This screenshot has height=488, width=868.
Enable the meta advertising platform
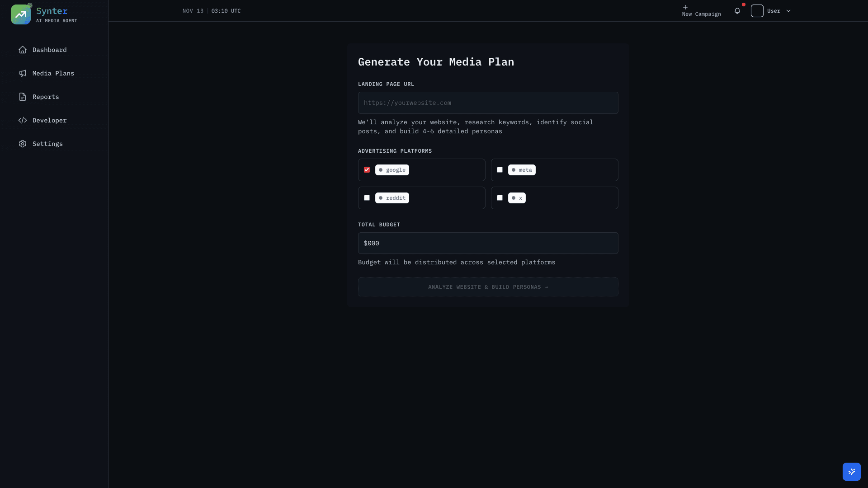(x=500, y=169)
